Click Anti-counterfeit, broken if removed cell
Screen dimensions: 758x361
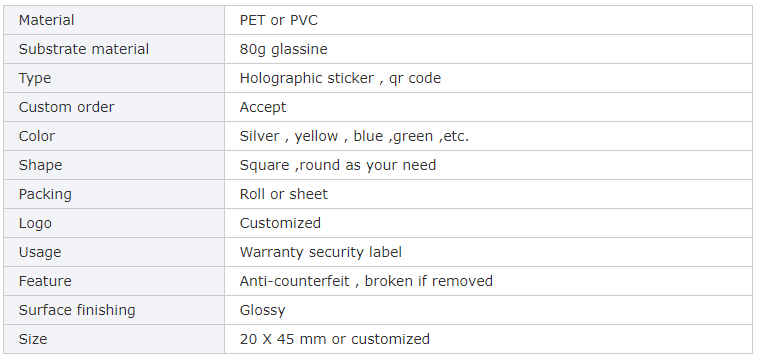tap(488, 281)
